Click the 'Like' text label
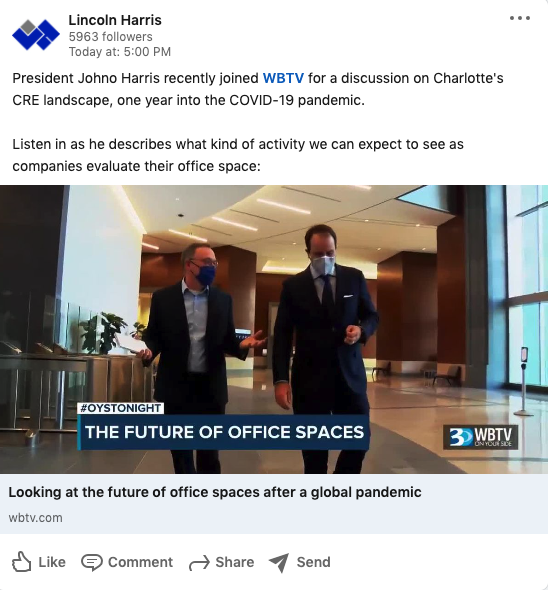This screenshot has width=548, height=590. 52,562
